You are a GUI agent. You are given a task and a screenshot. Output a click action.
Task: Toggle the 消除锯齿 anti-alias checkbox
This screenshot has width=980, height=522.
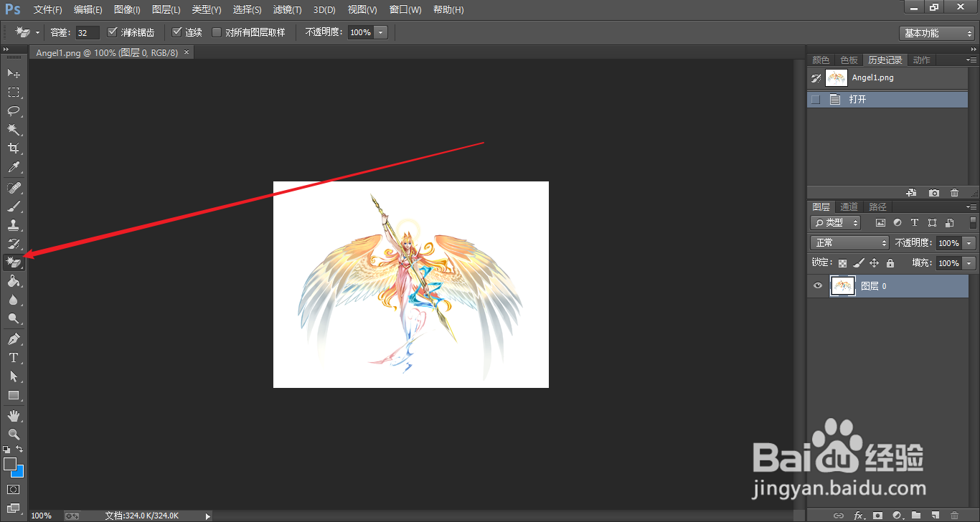pos(112,32)
